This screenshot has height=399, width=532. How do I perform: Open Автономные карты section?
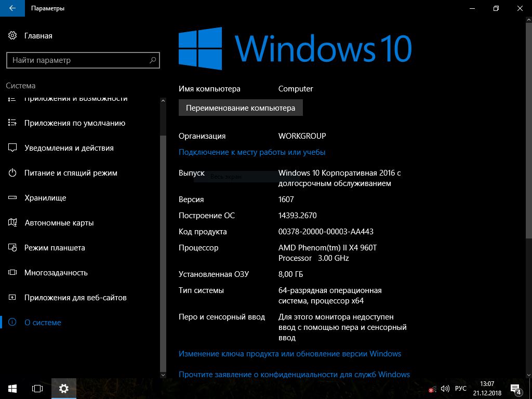59,223
